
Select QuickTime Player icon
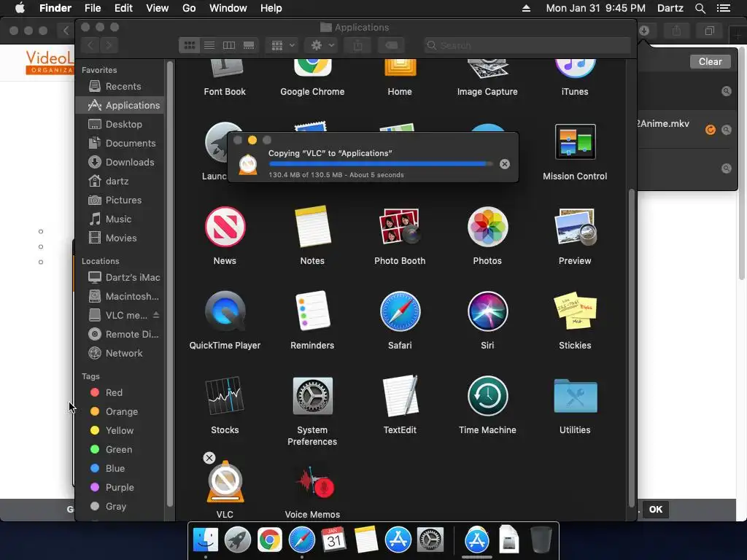coord(225,311)
